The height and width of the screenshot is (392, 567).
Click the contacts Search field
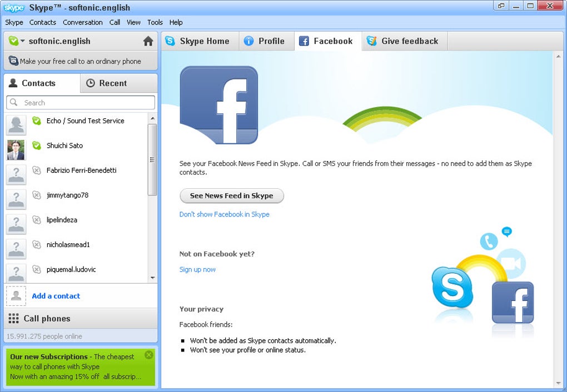(81, 103)
